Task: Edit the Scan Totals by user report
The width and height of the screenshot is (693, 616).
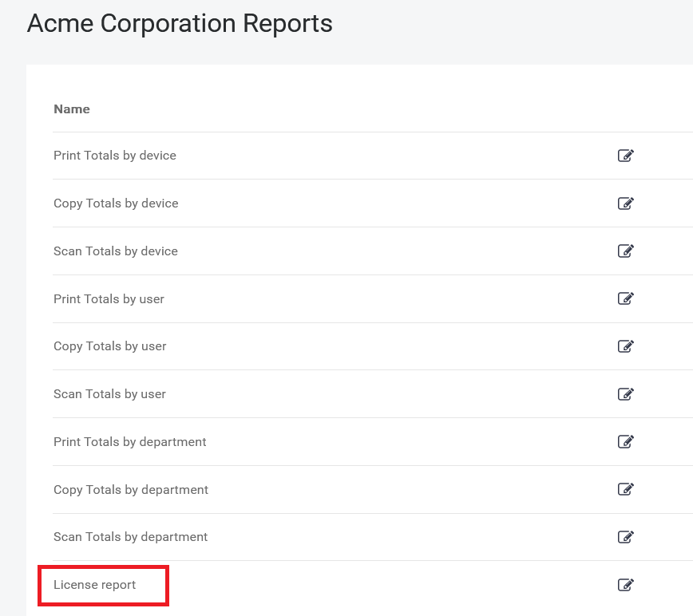Action: (626, 393)
